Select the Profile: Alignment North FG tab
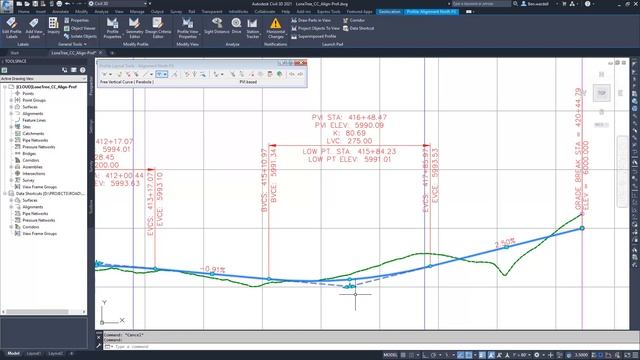This screenshot has height=360, width=640. point(431,12)
